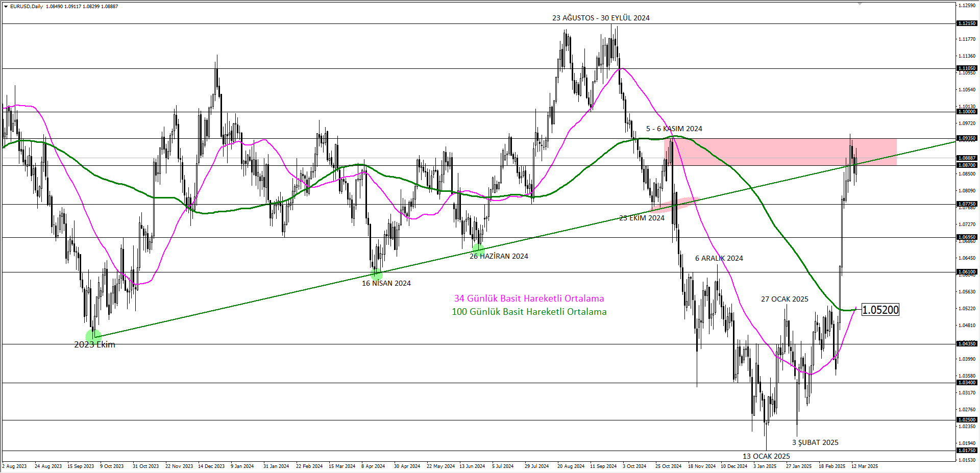Click the 1.02500 price level tag
The width and height of the screenshot is (980, 473).
(967, 420)
